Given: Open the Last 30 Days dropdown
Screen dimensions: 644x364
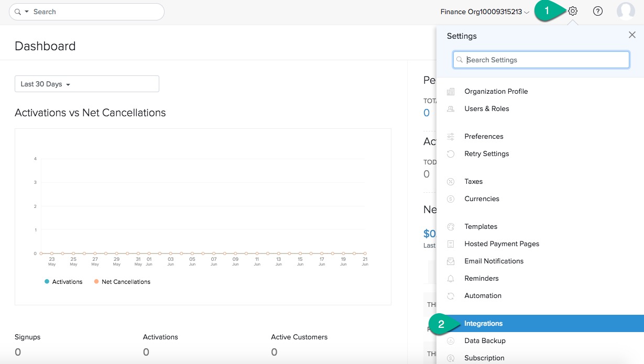Looking at the screenshot, I should coord(87,84).
